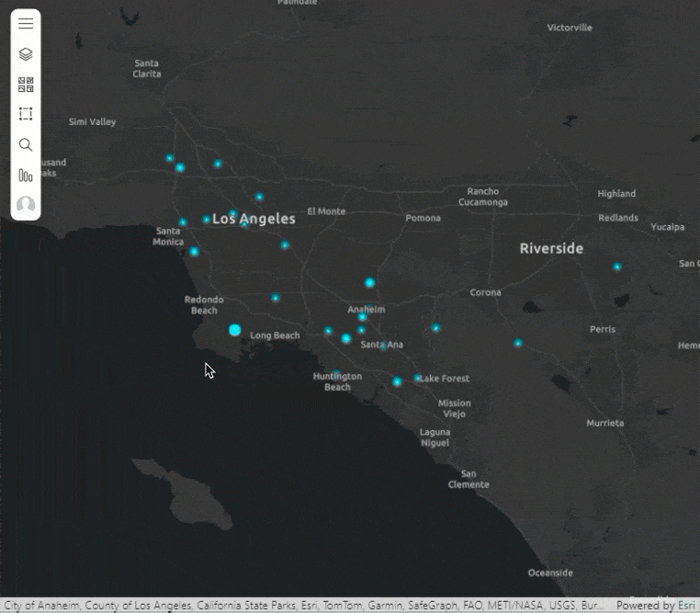700x613 pixels.
Task: Open the layers panel icon
Action: pos(26,54)
